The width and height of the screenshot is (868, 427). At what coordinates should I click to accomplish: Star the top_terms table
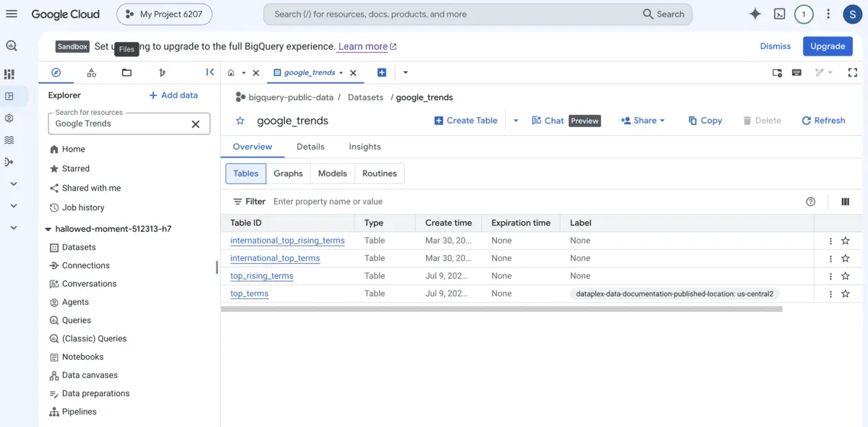[845, 293]
